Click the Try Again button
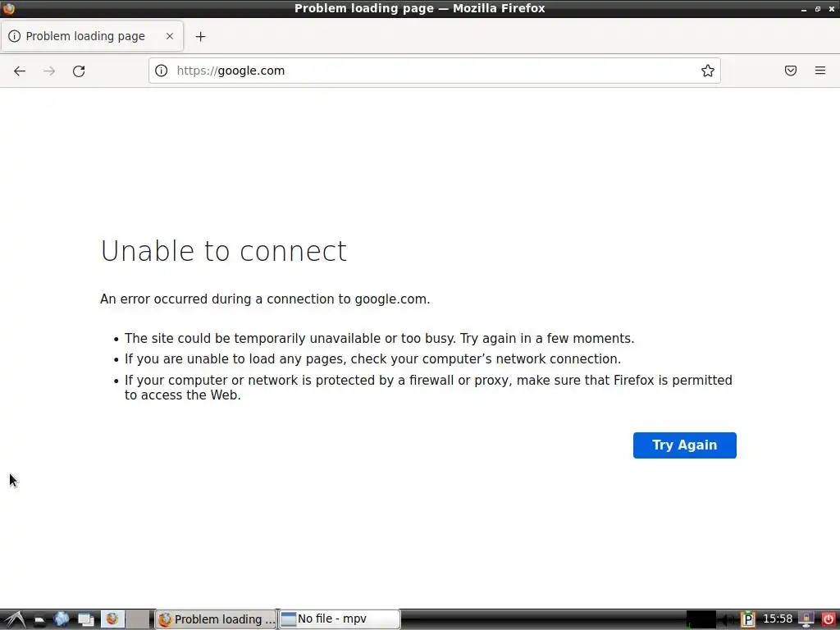This screenshot has height=630, width=840. click(x=685, y=445)
